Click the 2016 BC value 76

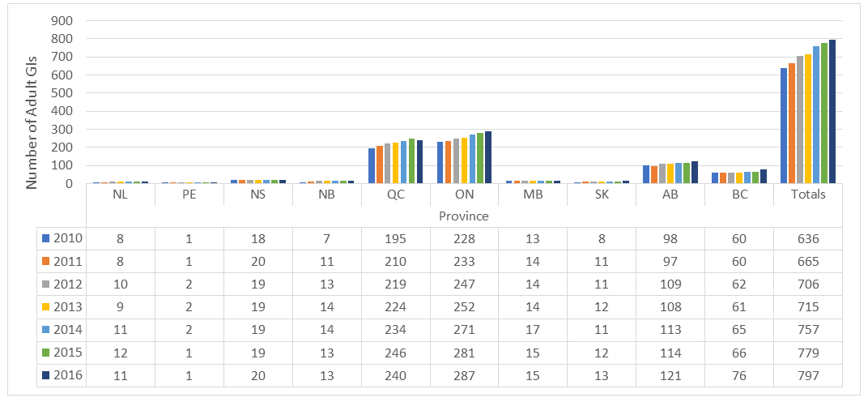739,376
